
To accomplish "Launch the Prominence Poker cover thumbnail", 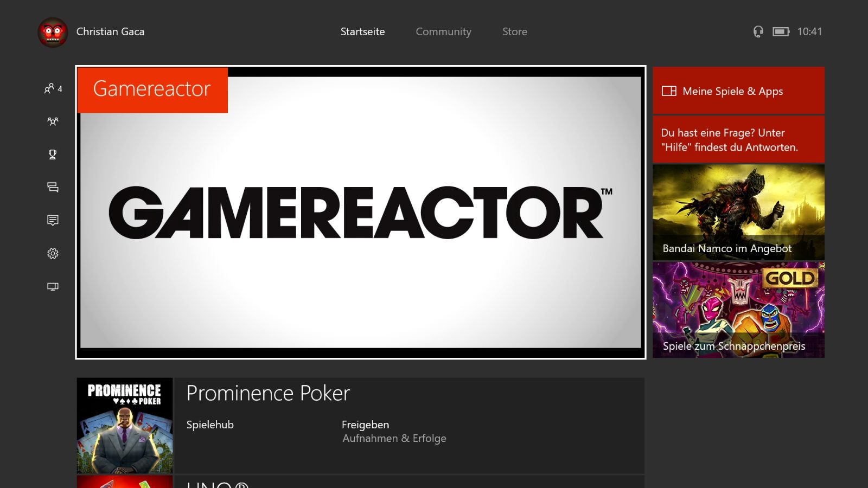I will pyautogui.click(x=125, y=426).
